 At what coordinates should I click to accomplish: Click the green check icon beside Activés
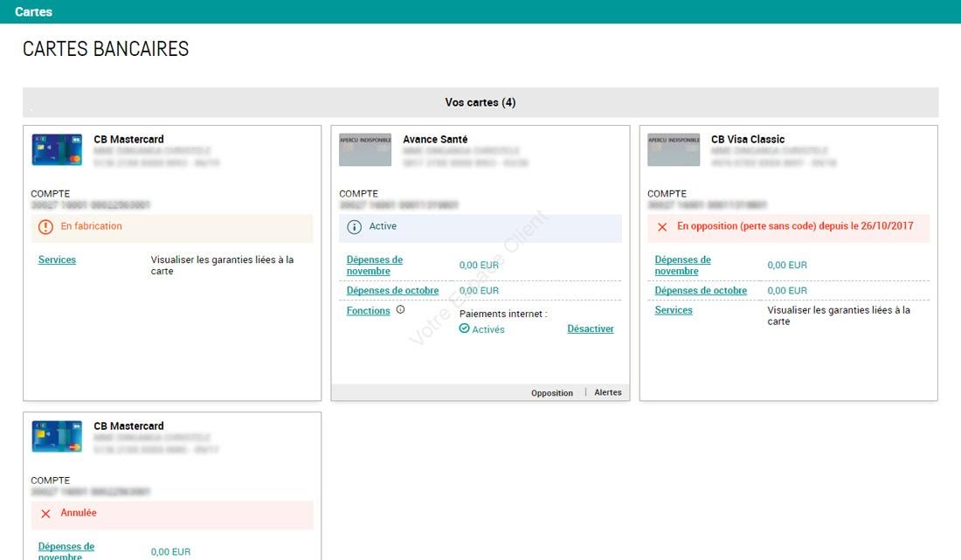pos(464,328)
